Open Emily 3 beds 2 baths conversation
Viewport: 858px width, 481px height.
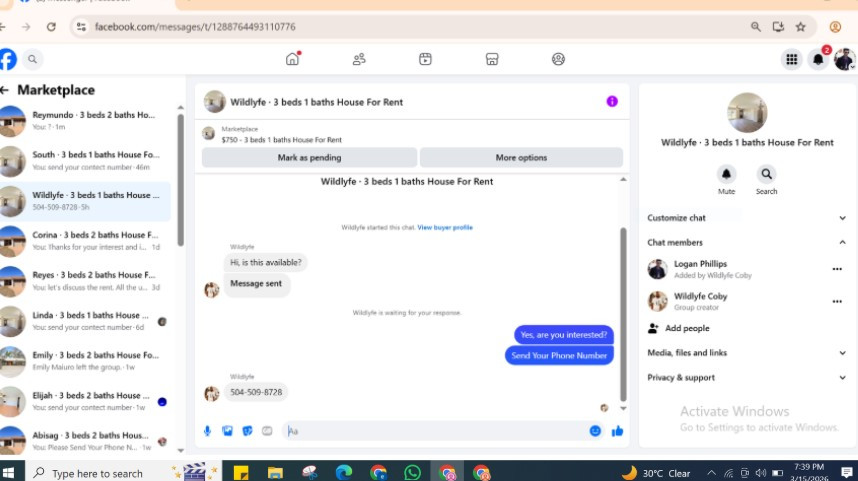pos(85,361)
